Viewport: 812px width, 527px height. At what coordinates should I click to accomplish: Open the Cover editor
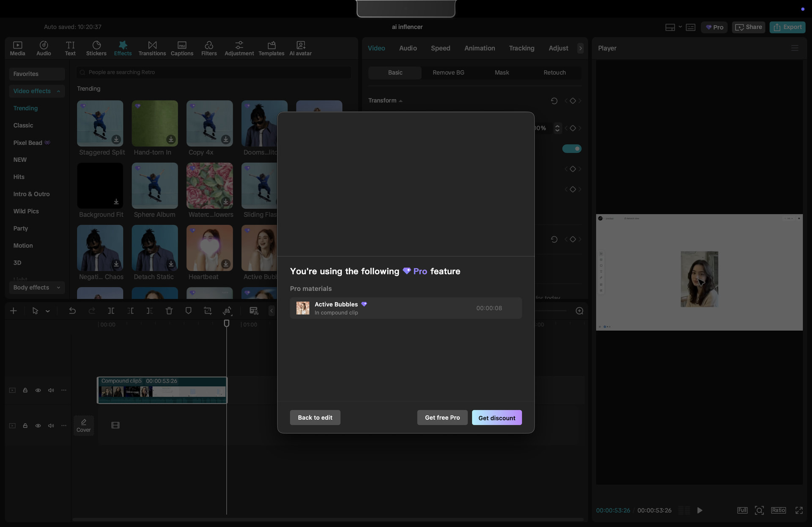point(83,425)
